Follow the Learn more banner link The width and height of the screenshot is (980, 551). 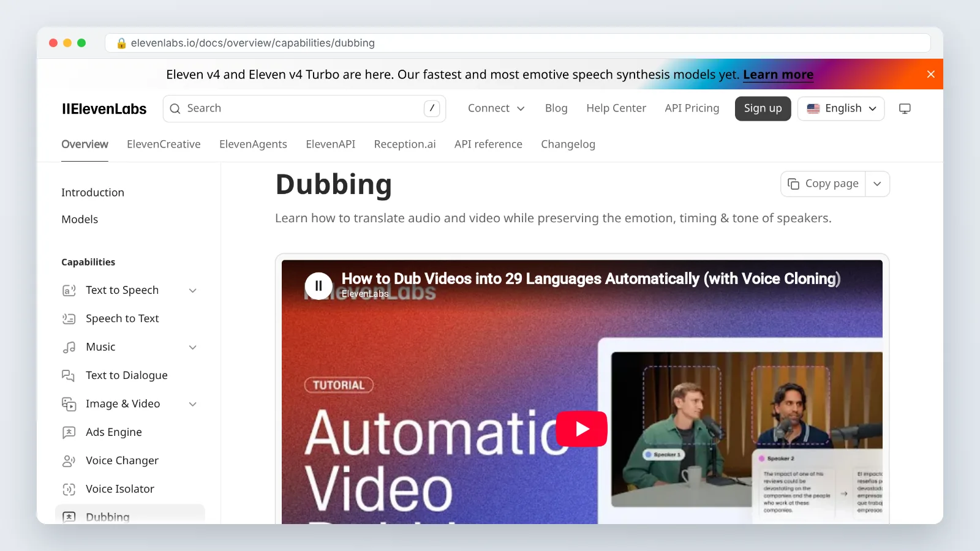pyautogui.click(x=778, y=75)
